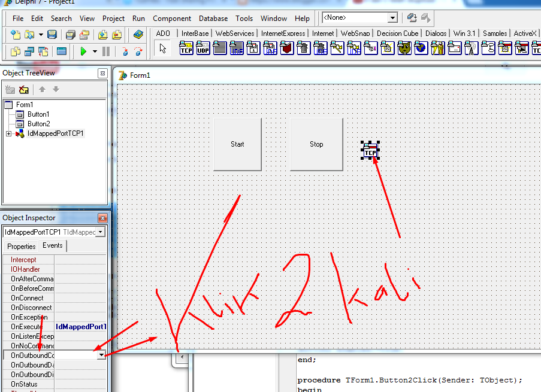Switch to the Events tab
The image size is (541, 392).
pos(53,245)
